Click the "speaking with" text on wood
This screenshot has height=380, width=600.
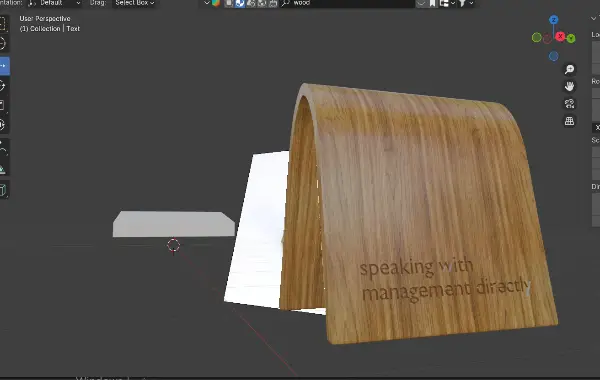[x=416, y=267]
